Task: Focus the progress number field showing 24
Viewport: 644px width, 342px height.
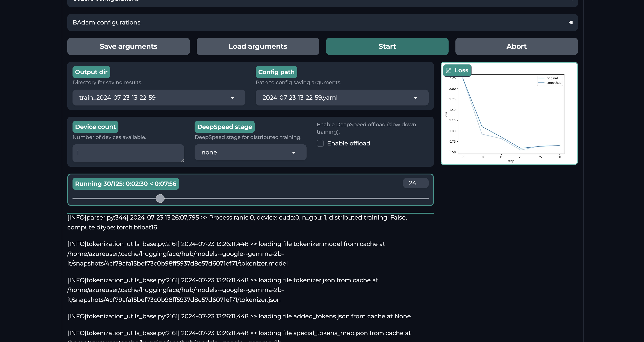Action: tap(415, 183)
